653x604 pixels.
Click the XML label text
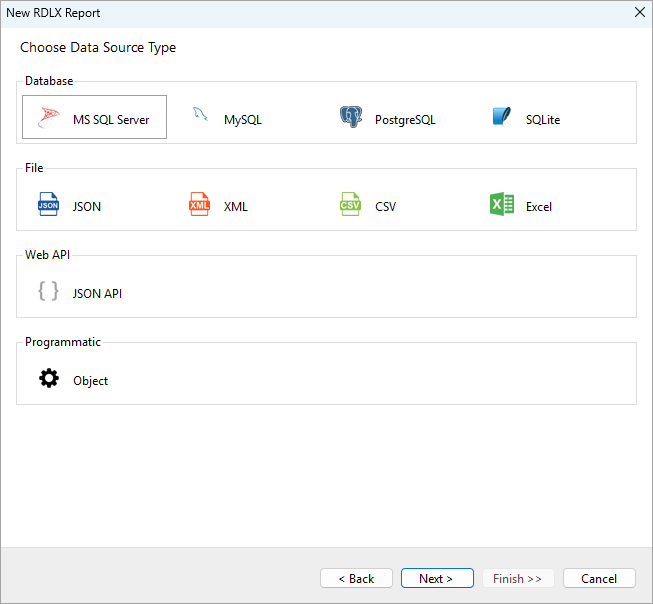coord(236,207)
